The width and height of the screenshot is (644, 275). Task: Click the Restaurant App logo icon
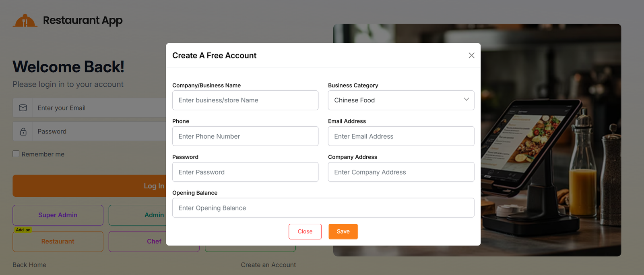coord(25,21)
